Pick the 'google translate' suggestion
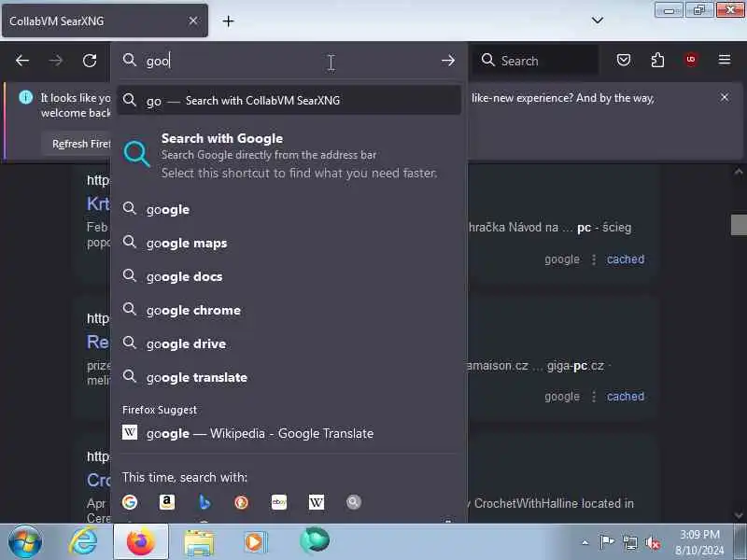 289,377
